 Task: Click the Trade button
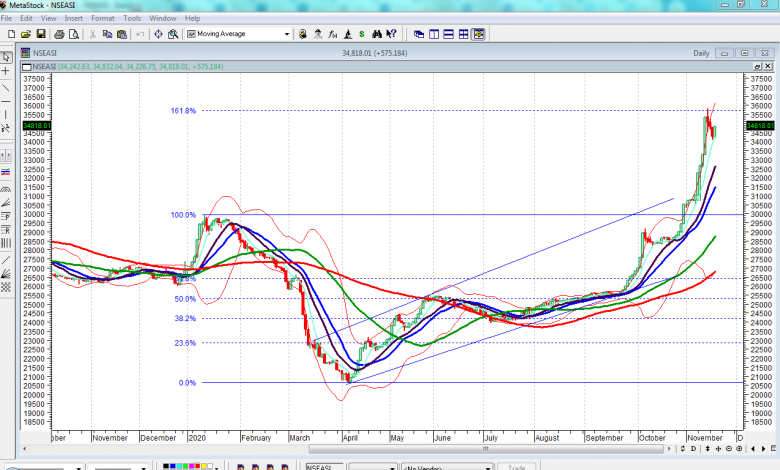click(x=517, y=466)
